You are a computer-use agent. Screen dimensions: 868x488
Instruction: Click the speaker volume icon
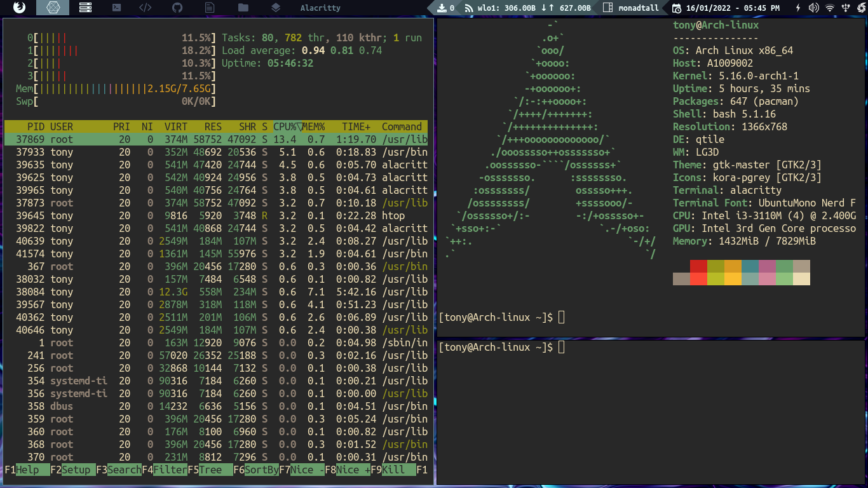pos(814,8)
